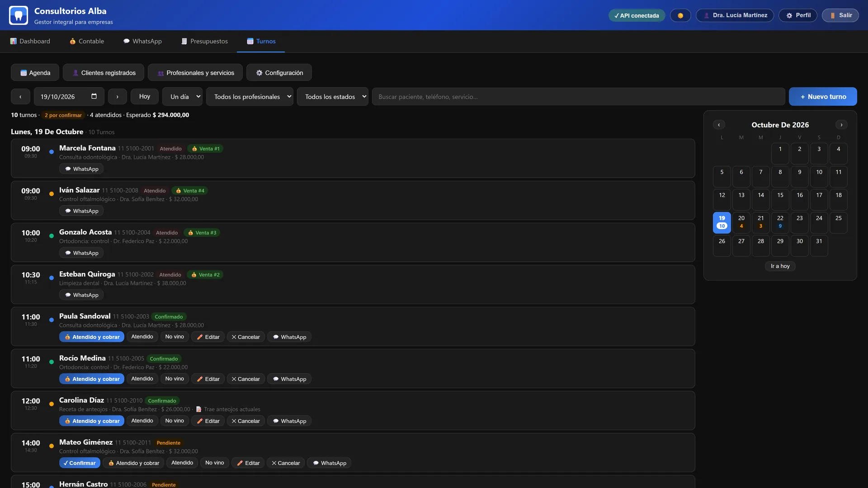
Task: Log out with Salir button
Action: click(840, 15)
